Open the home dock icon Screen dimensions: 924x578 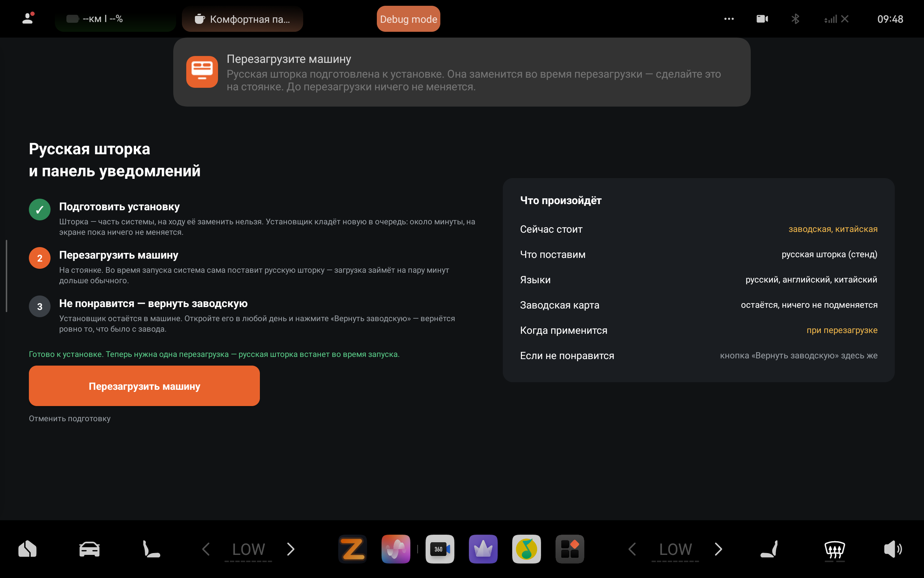click(27, 549)
